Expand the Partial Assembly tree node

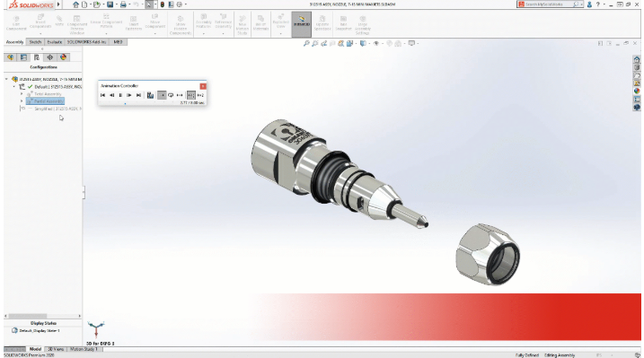click(22, 101)
